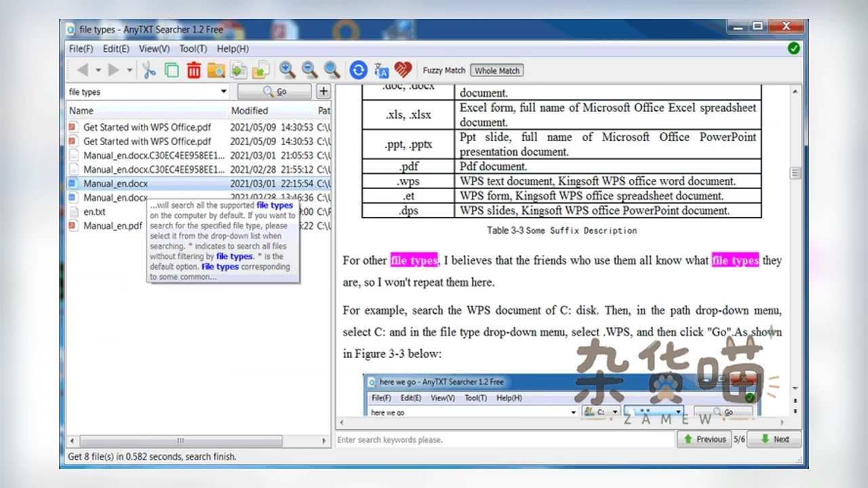
Task: Sort results by the Modified column header
Action: pos(271,110)
